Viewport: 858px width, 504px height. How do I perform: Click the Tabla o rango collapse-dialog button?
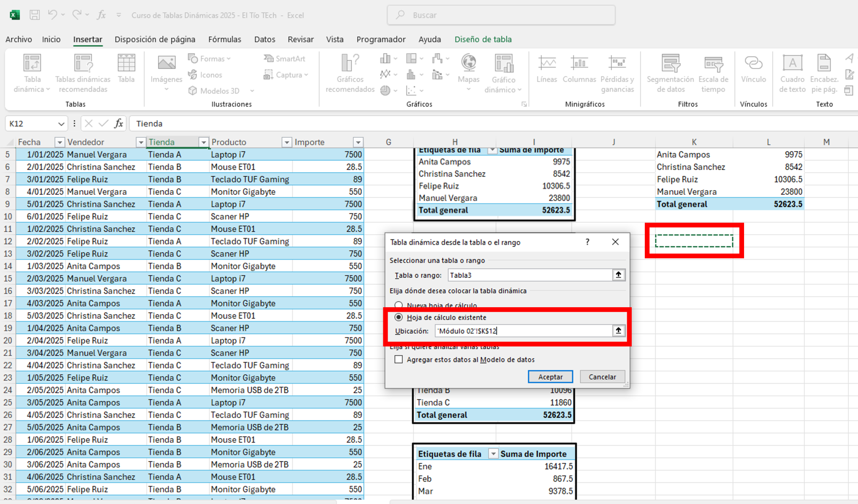tap(618, 275)
